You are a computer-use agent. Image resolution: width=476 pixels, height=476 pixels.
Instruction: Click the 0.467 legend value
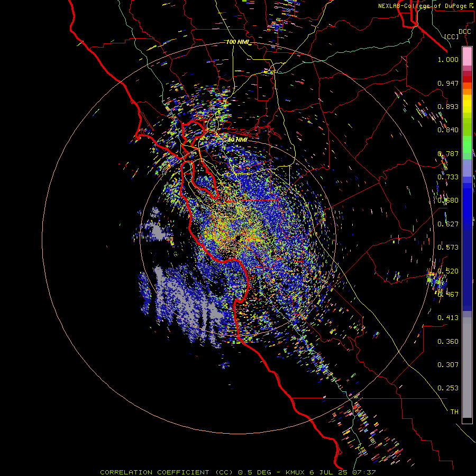coord(448,295)
